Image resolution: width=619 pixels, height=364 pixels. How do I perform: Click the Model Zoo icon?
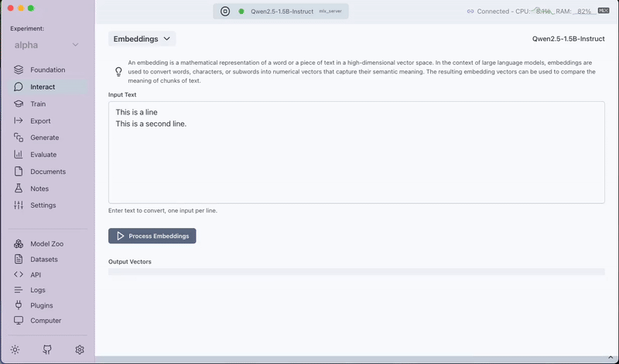tap(19, 243)
